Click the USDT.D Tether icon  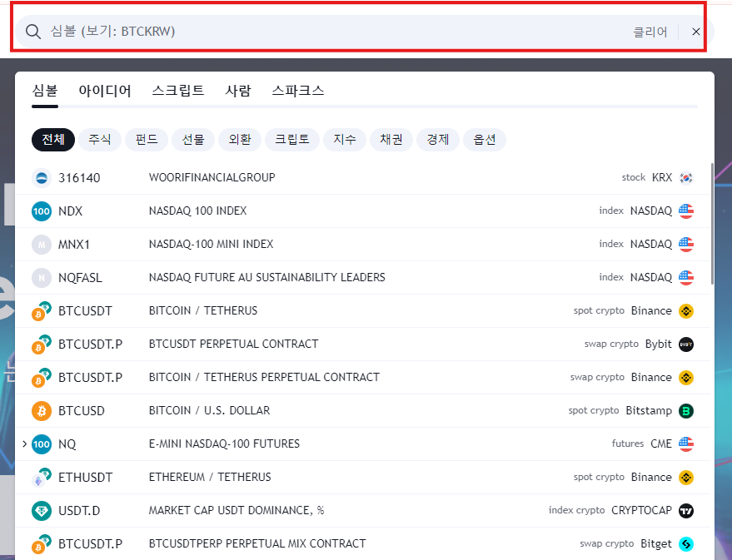(42, 511)
